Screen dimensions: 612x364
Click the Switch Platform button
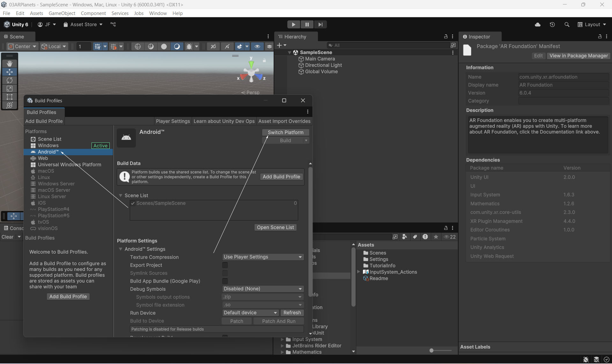pyautogui.click(x=285, y=132)
